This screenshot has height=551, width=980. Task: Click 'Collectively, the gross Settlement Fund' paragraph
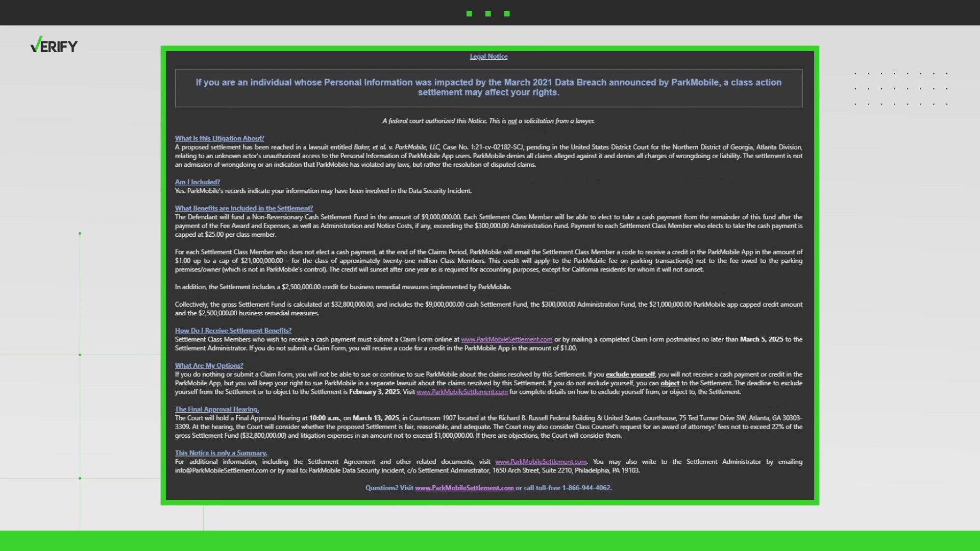488,309
